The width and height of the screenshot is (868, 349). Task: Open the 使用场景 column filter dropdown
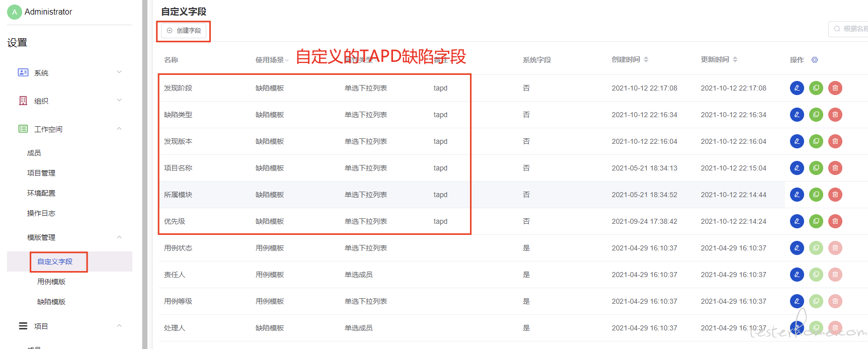pyautogui.click(x=287, y=60)
